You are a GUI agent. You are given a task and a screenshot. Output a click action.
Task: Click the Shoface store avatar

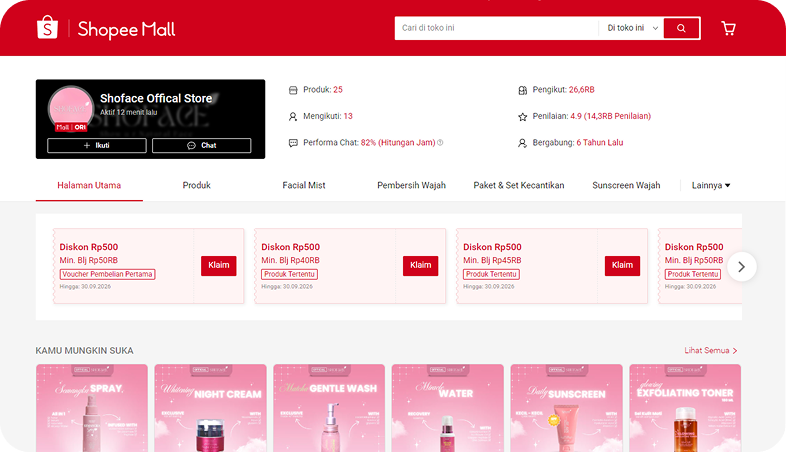tap(71, 108)
